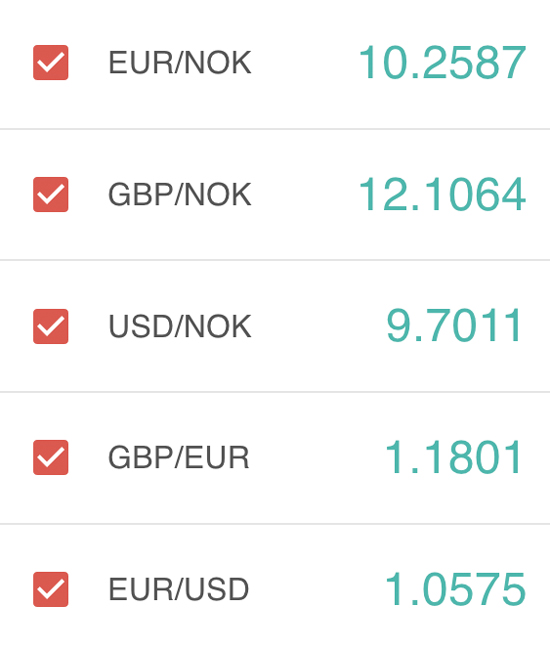Select the 12.1064 rate value

coord(442,194)
